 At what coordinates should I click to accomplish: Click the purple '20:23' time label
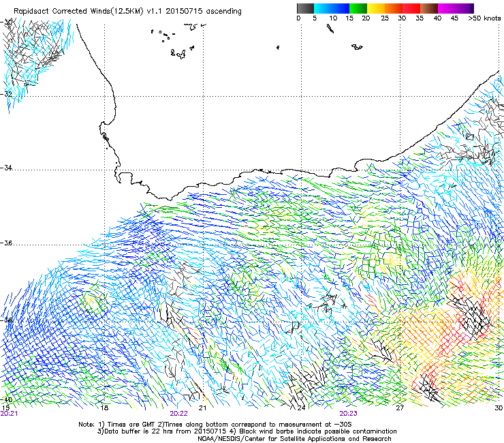click(348, 414)
